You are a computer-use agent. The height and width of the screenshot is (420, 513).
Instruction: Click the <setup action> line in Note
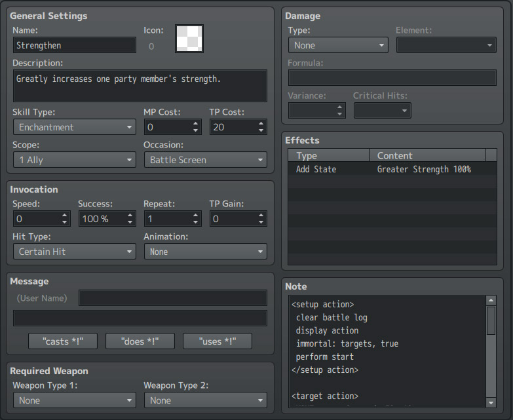[x=322, y=304]
